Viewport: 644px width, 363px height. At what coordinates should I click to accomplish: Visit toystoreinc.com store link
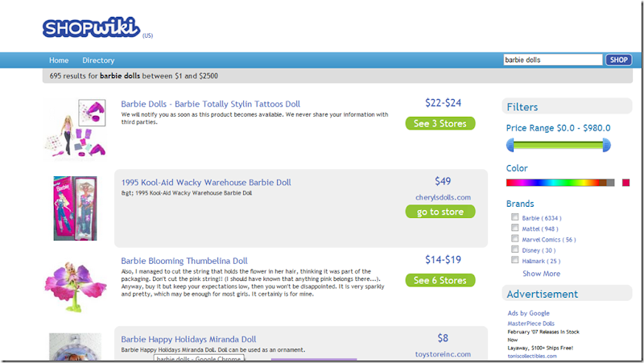click(444, 354)
